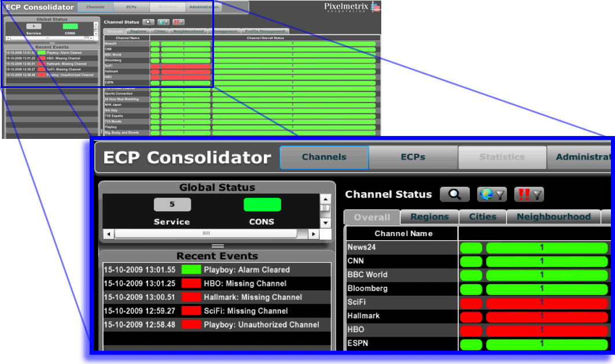Viewport: 615px width, 364px height.
Task: Open the Administration tab in the enlarged view
Action: coord(579,157)
